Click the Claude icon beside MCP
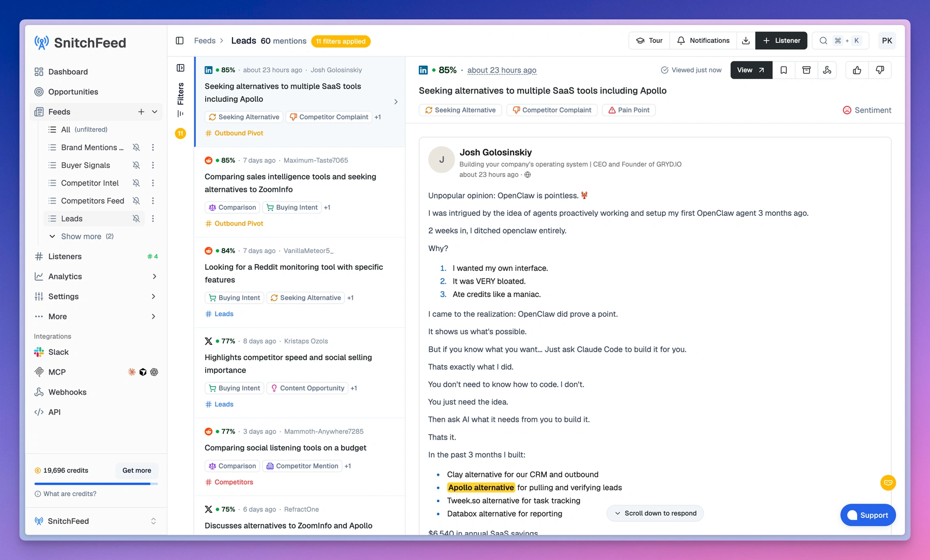Viewport: 930px width, 560px height. click(132, 372)
